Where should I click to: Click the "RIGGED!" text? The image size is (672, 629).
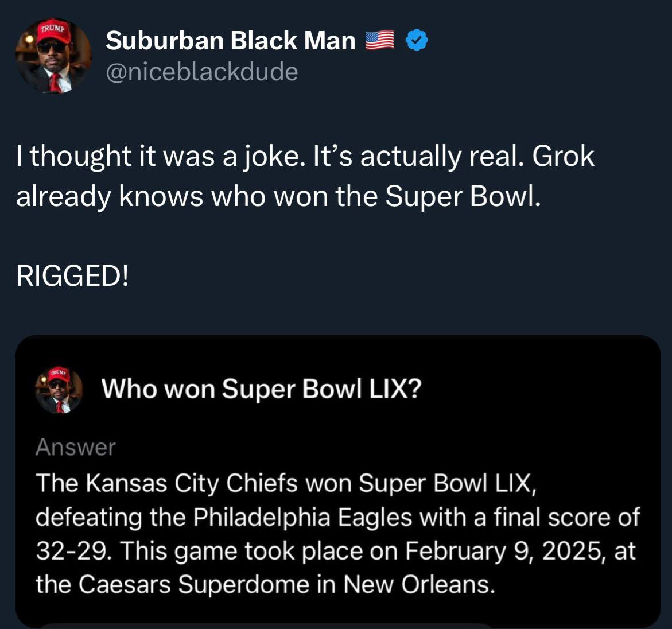click(x=72, y=277)
